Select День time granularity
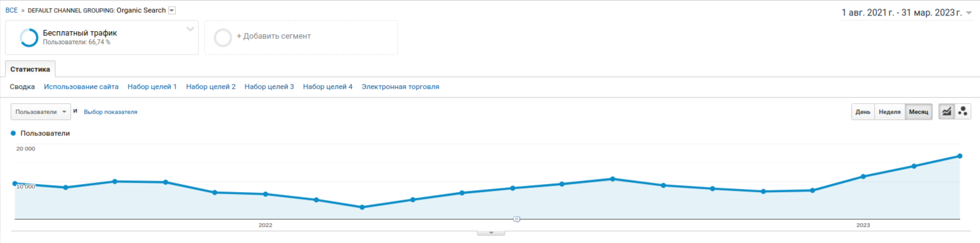The image size is (980, 243). 863,112
